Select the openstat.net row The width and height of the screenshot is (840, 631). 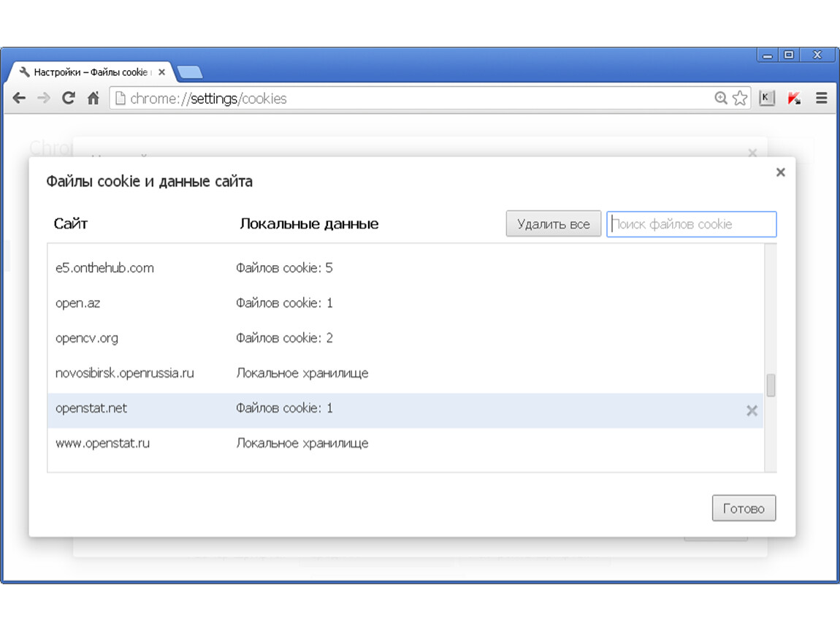pos(405,410)
